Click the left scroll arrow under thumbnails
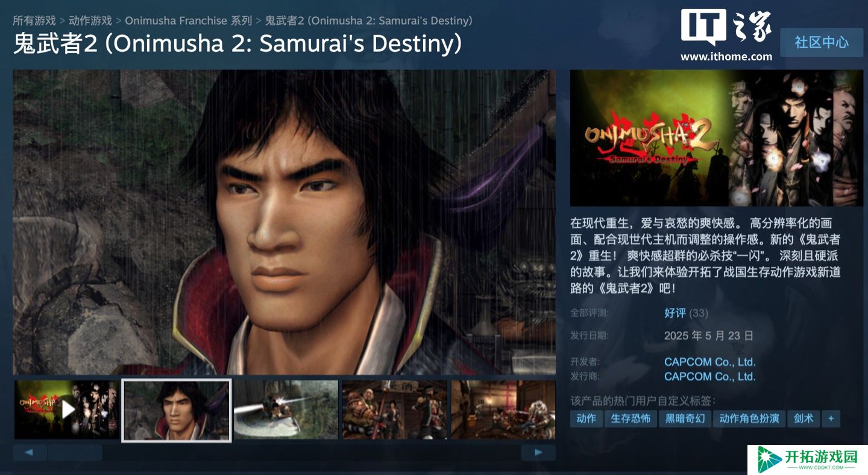Screen dimensions: 868x475 tap(29, 453)
